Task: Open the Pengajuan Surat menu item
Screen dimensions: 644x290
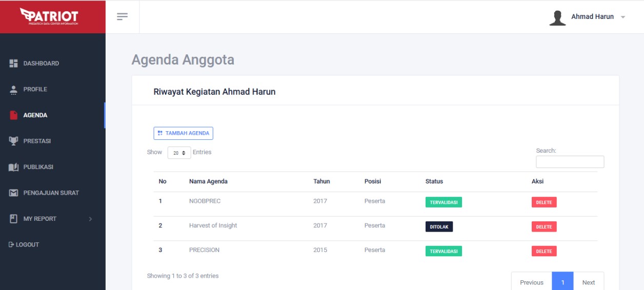Action: (x=51, y=193)
